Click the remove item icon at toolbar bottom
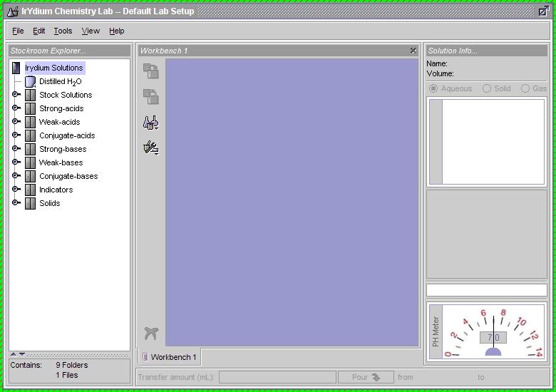Viewport: 556px width, 392px height. click(x=151, y=333)
